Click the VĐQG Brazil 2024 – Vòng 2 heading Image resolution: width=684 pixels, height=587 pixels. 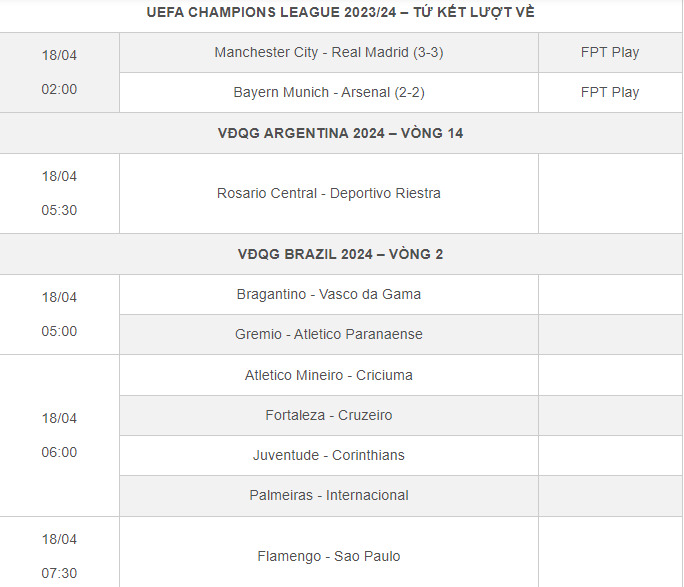pos(340,254)
